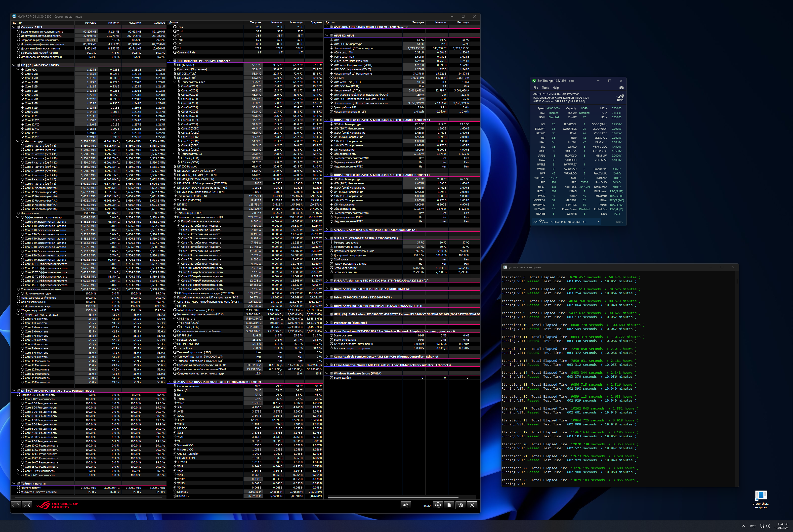Open the Tools menu in ZenTimings
Viewport: 793px width, 532px height.
pos(545,87)
